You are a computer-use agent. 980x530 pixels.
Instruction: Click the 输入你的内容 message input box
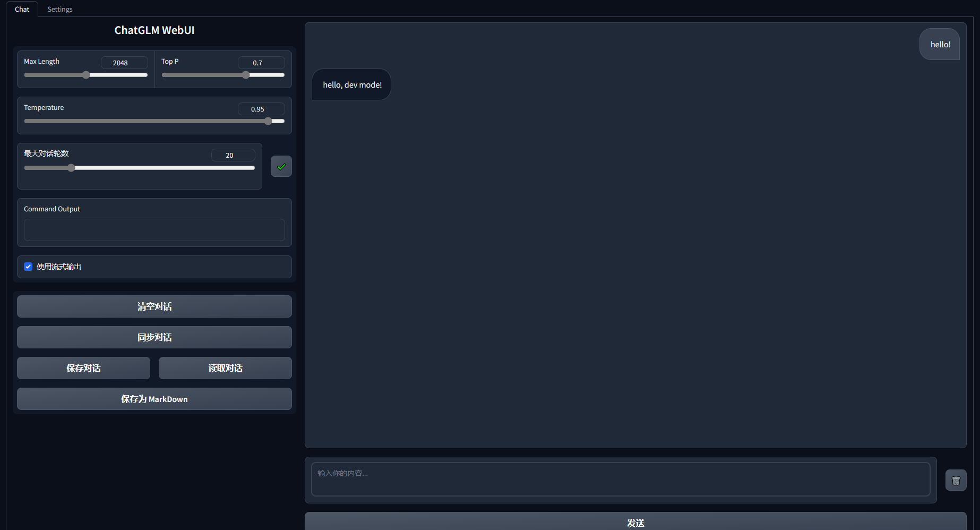(621, 479)
